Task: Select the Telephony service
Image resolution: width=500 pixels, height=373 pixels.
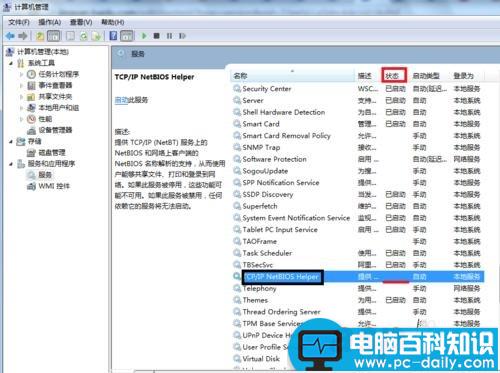Action: point(259,288)
